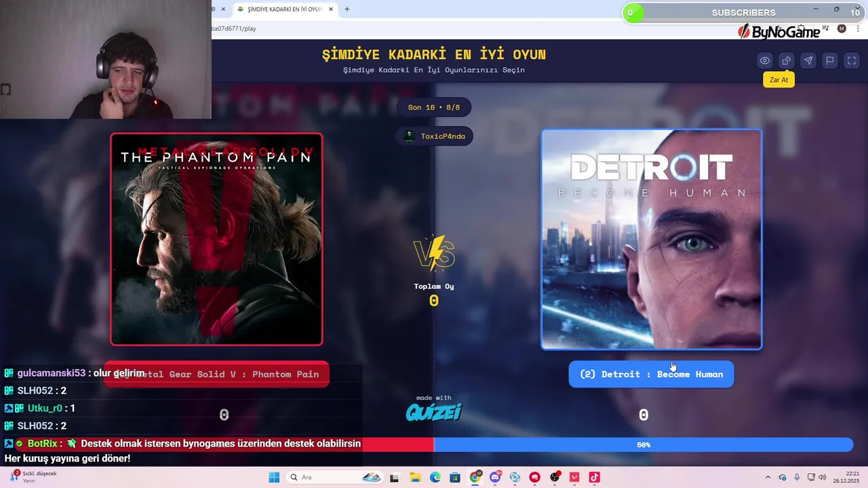
Task: Toggle the eye visibility icon in the quiz toolbar
Action: (x=765, y=61)
